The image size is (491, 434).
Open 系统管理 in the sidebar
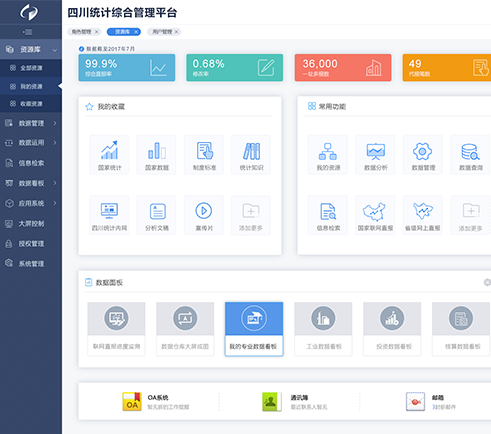pyautogui.click(x=31, y=264)
